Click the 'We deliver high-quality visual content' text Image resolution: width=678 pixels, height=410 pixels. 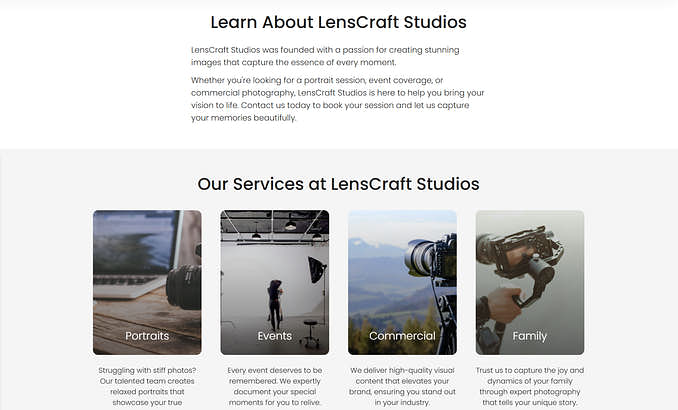pos(402,386)
